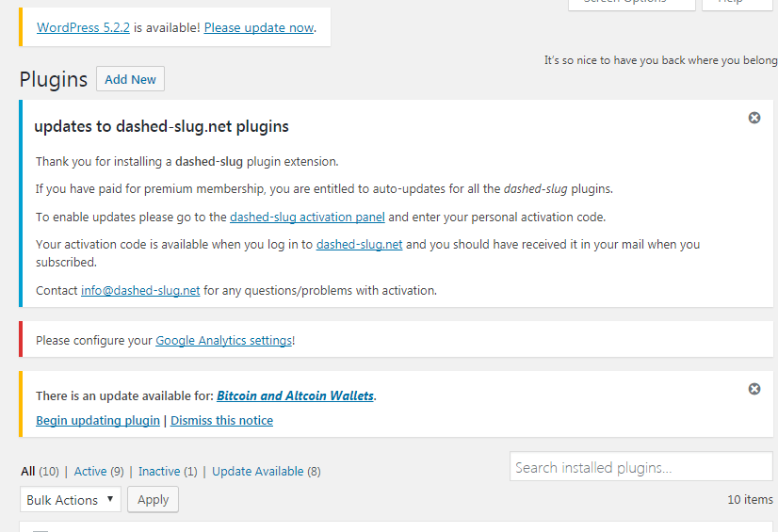
Task: Dismiss the Bitcoin and Altcoin Wallets update notice icon
Action: pos(754,389)
